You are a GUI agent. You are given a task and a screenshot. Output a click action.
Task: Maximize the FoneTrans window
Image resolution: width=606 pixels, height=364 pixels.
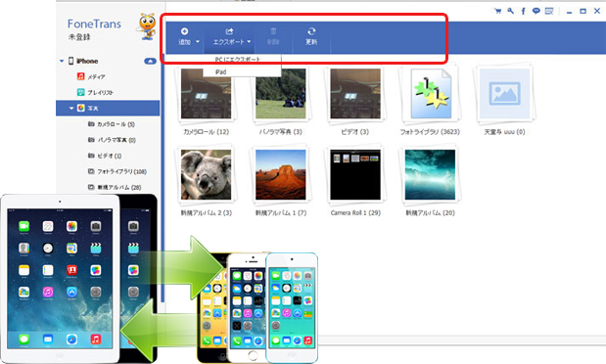583,11
